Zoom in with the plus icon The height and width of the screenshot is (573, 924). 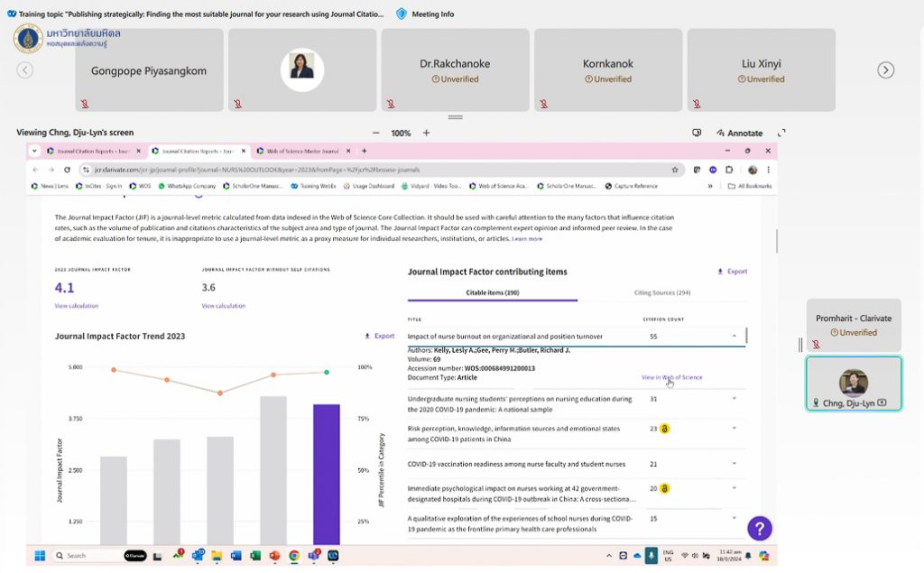[427, 133]
